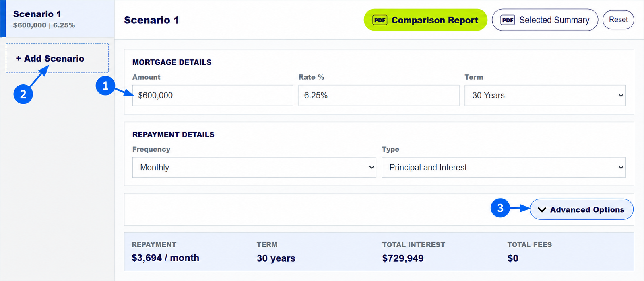The image size is (644, 281).
Task: Click the $600,000 | 6.25% sidebar summary
Action: [44, 25]
